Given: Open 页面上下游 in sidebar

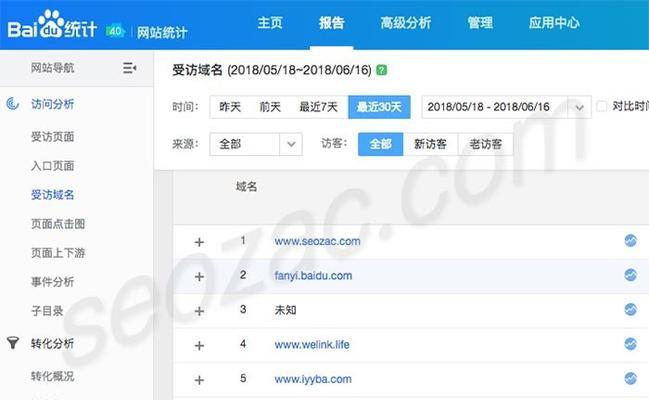Looking at the screenshot, I should 58,253.
